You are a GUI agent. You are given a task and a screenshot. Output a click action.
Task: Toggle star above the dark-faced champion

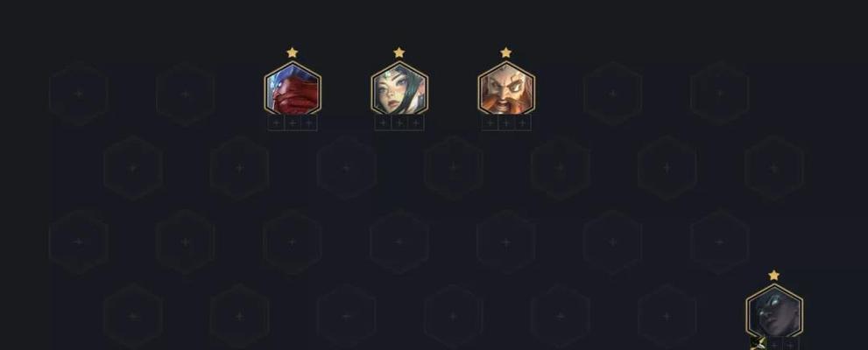(x=774, y=276)
